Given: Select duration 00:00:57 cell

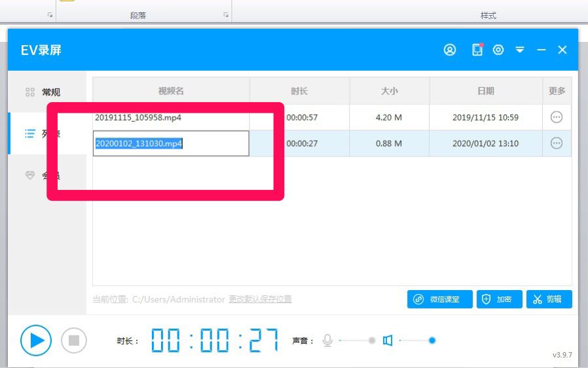Looking at the screenshot, I should [x=302, y=117].
